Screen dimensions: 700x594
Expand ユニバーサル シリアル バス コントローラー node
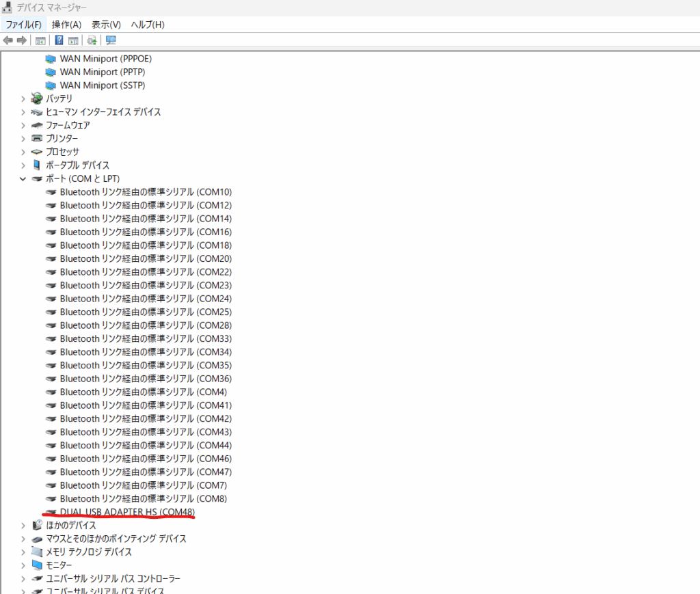coord(23,579)
